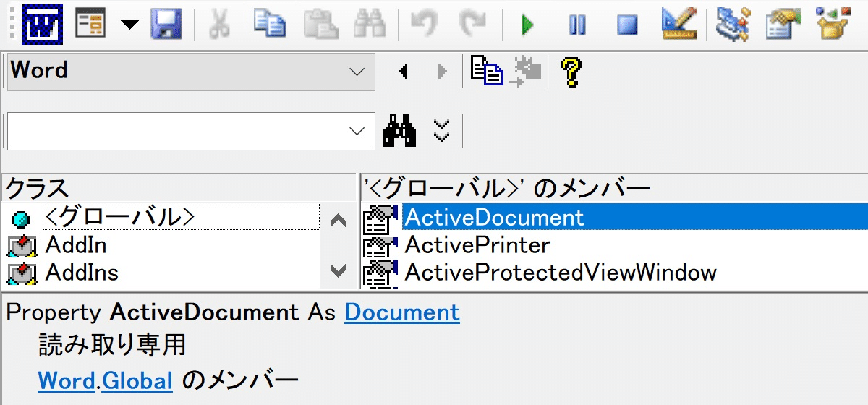
Task: Click the Search binoculars button in the Object Browser
Action: click(399, 130)
